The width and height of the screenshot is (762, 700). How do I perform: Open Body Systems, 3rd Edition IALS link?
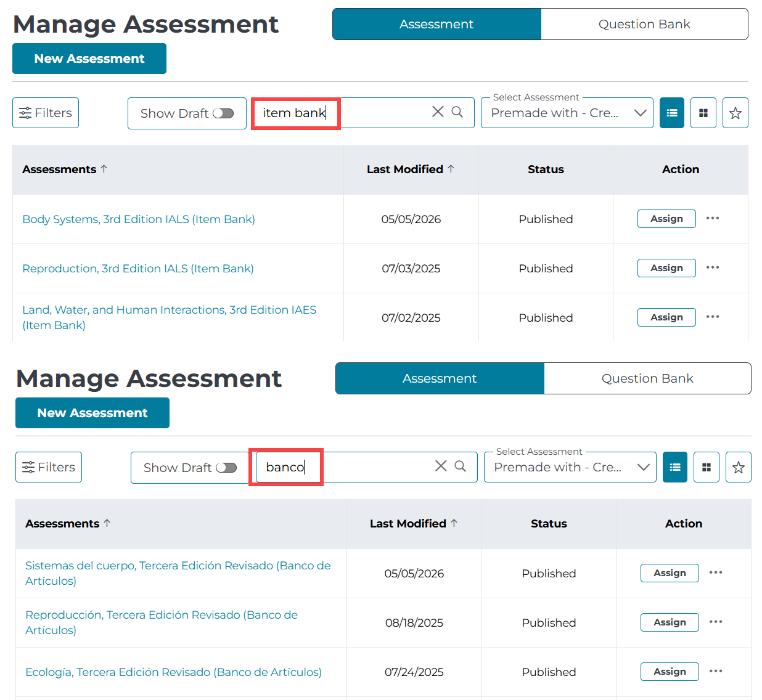(x=139, y=219)
